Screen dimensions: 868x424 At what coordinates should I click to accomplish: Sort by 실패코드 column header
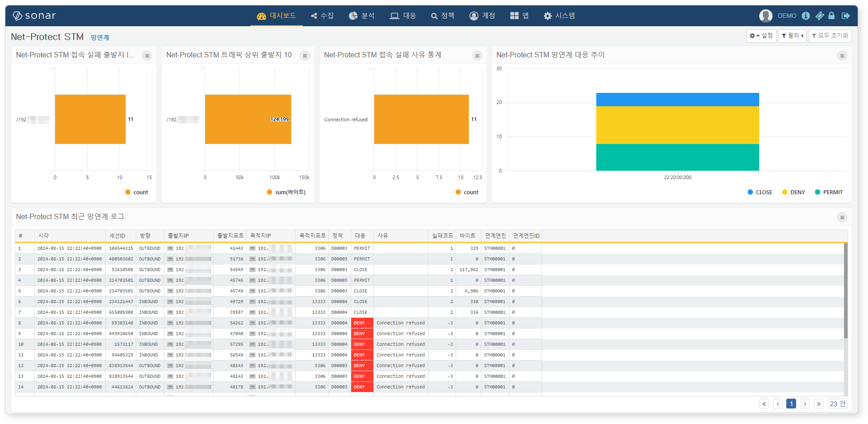click(x=442, y=236)
